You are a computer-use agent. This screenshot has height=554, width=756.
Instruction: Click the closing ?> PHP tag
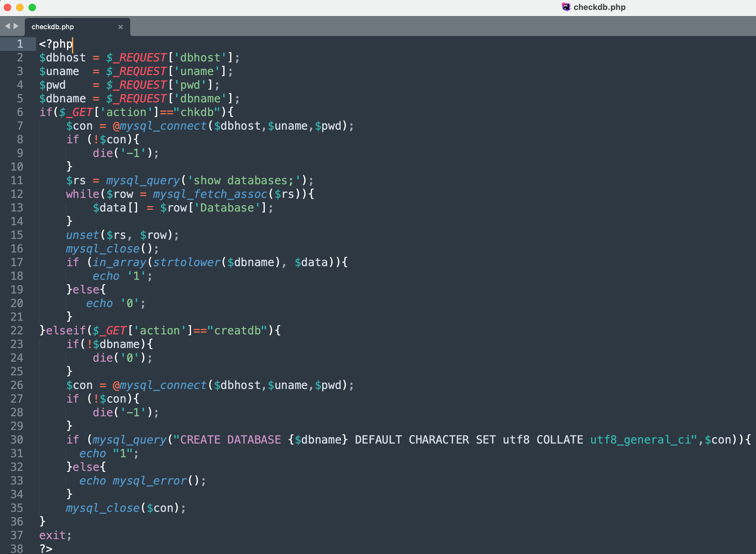pyautogui.click(x=46, y=549)
